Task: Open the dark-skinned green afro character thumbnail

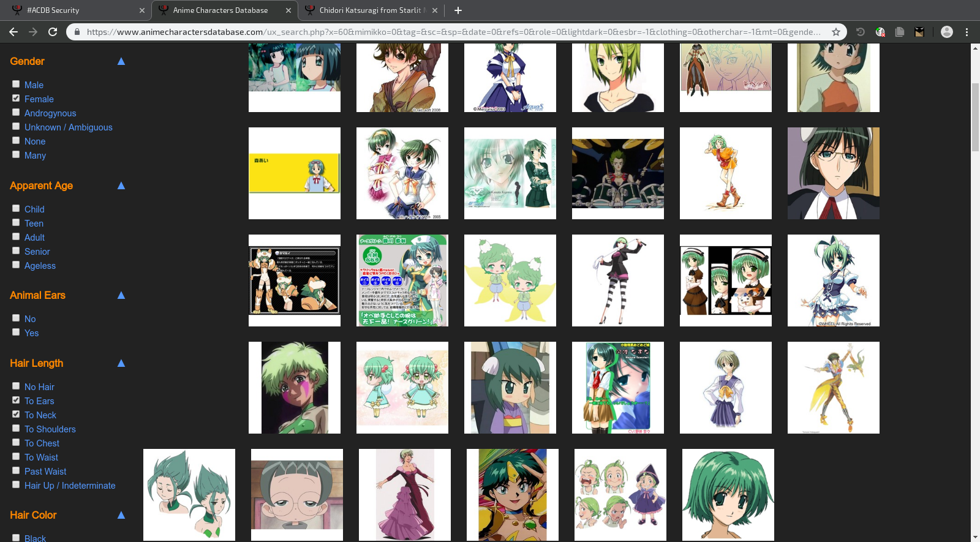Action: click(x=295, y=388)
